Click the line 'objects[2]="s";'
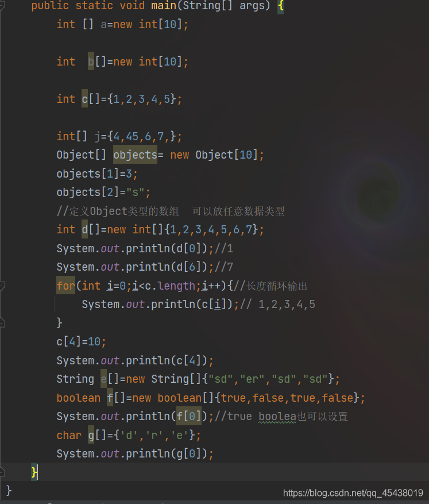The image size is (429, 504). 103,192
